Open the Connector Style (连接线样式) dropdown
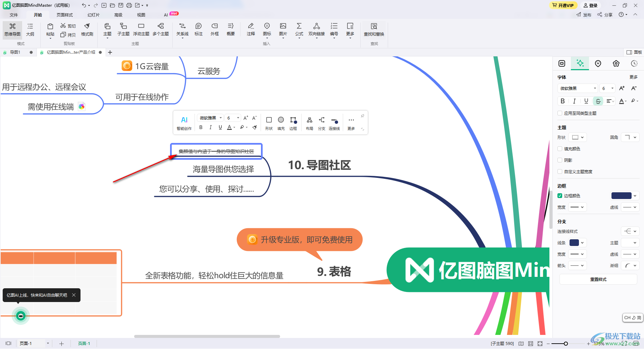 click(x=630, y=231)
